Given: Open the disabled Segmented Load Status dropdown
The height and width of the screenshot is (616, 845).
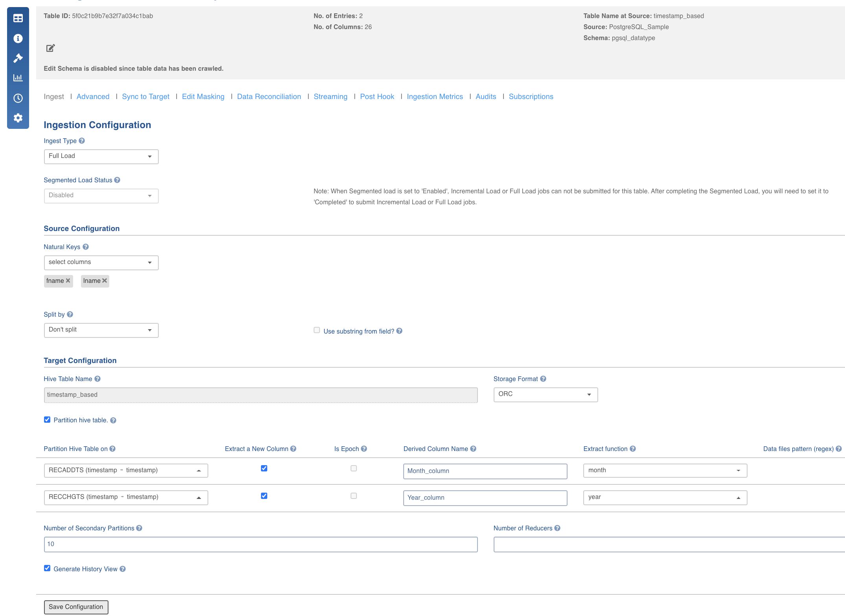Looking at the screenshot, I should [101, 196].
